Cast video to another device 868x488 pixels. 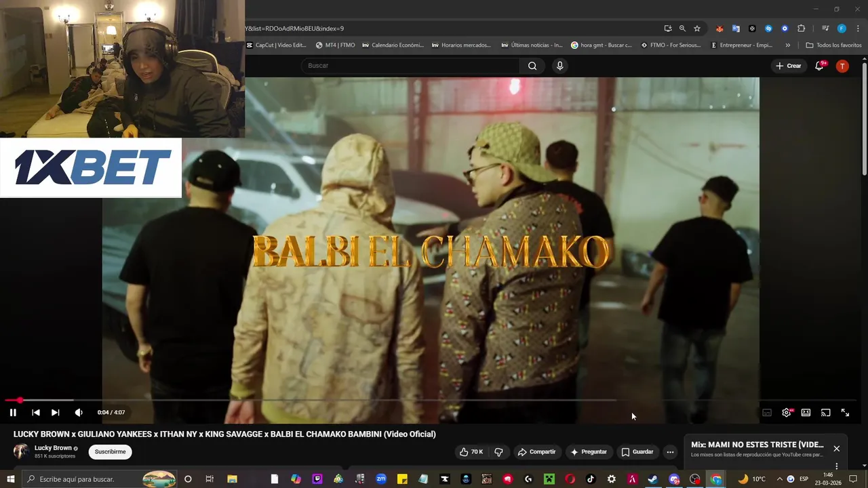(x=825, y=412)
